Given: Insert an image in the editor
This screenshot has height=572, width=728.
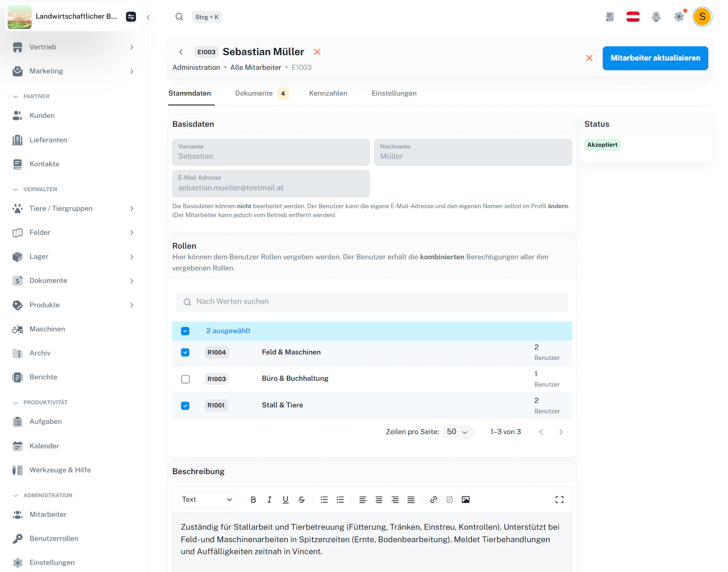Looking at the screenshot, I should click(x=466, y=499).
